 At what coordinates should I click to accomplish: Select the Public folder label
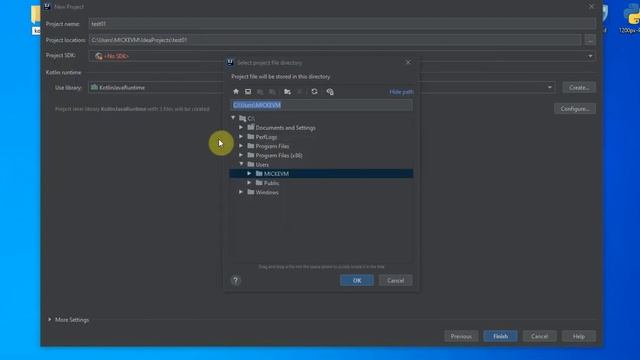point(271,183)
